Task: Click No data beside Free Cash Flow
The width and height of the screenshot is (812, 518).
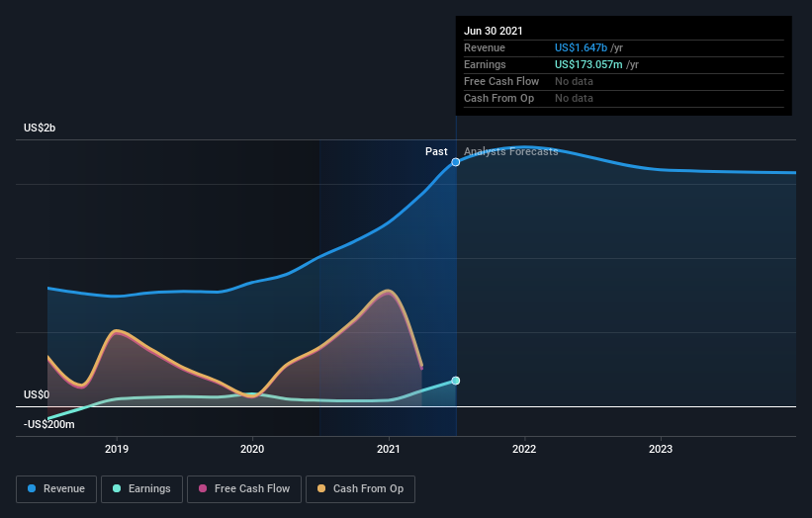Action: pos(574,81)
